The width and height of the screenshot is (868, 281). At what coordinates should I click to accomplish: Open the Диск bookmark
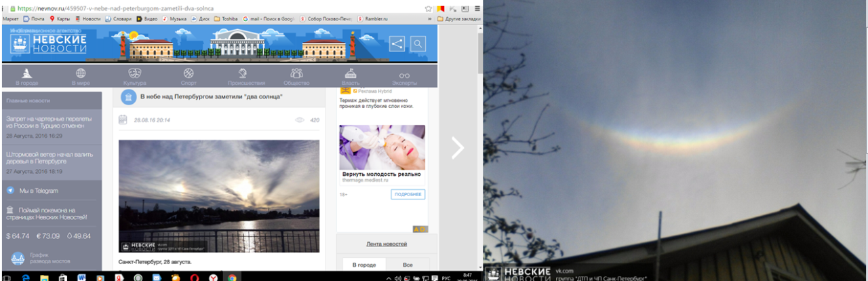[201, 19]
